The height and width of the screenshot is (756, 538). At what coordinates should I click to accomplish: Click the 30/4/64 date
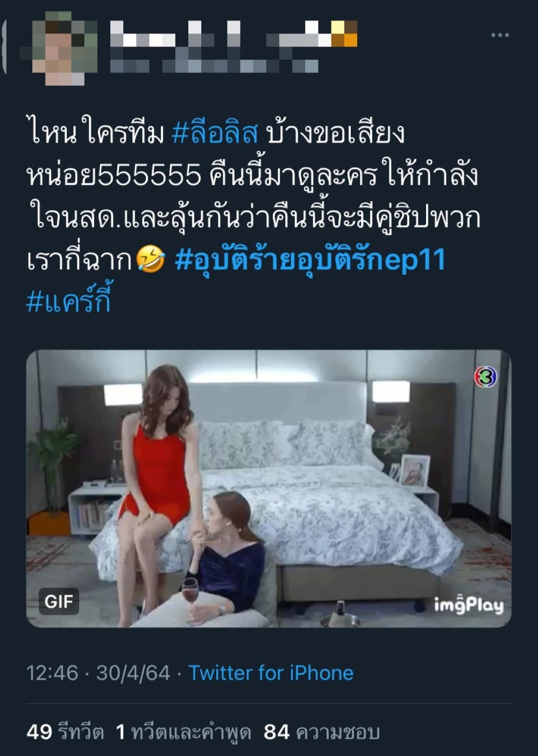click(133, 673)
